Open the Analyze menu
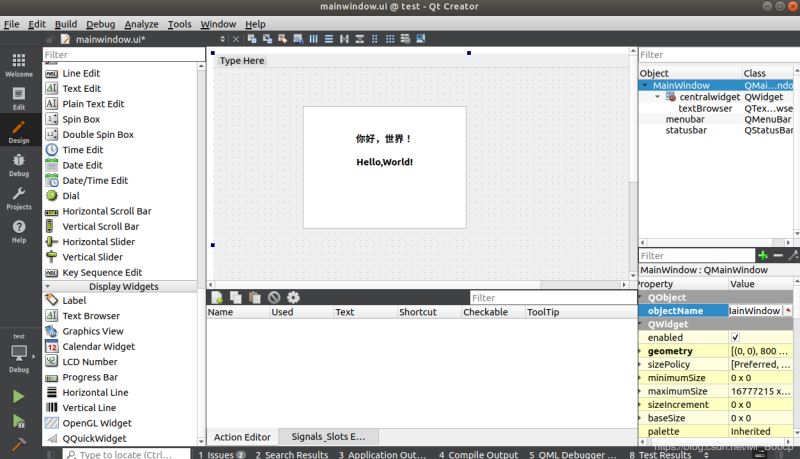This screenshot has height=459, width=800. [141, 23]
